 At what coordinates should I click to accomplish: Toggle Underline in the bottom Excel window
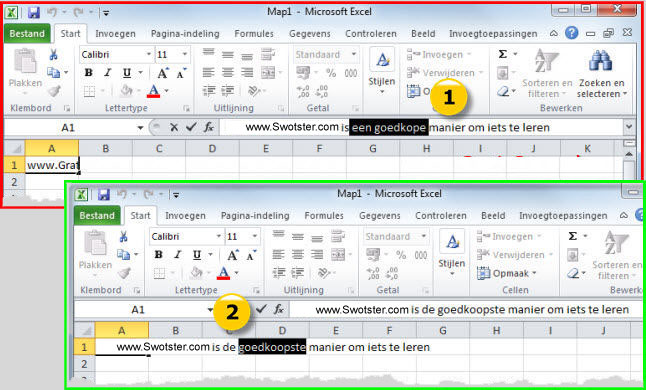pyautogui.click(x=197, y=255)
